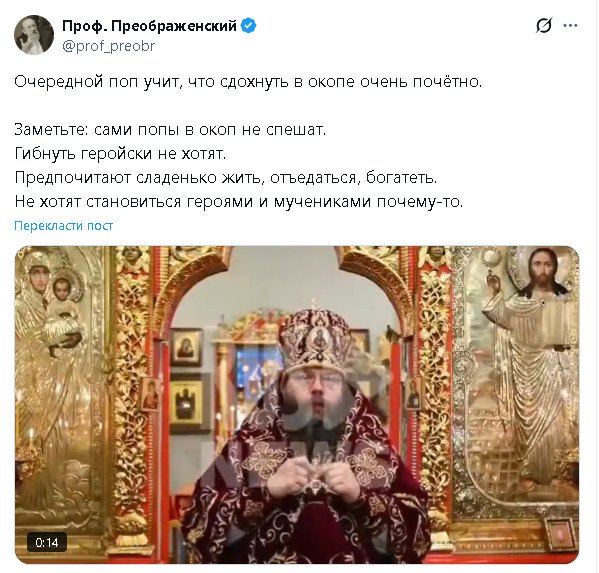Click the small framed icon at video bottom-right
Screen dimensions: 599x573
point(560,535)
